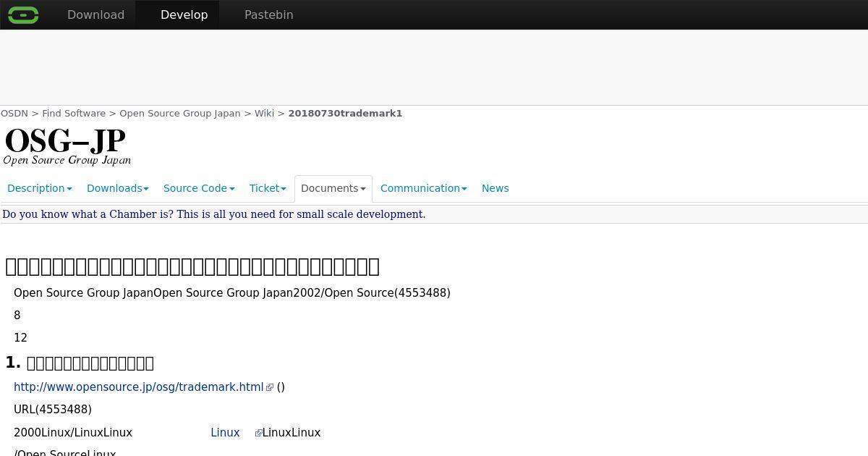Expand the Source Code dropdown menu

point(199,188)
